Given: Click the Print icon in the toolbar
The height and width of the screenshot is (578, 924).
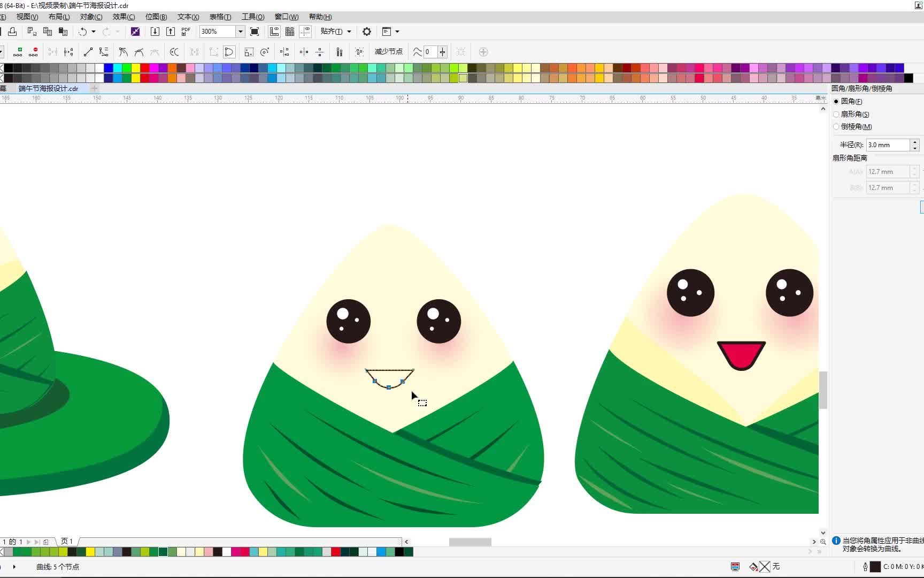Looking at the screenshot, I should [x=12, y=32].
